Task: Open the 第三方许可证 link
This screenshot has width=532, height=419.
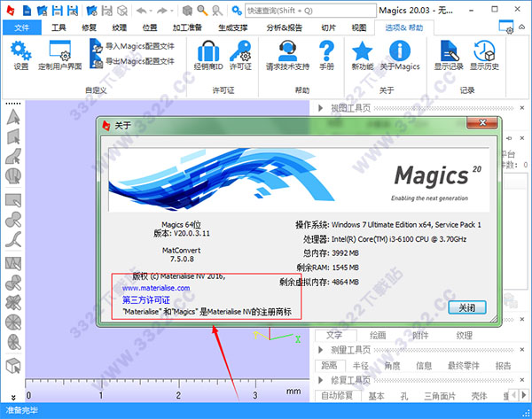Action: pos(146,299)
